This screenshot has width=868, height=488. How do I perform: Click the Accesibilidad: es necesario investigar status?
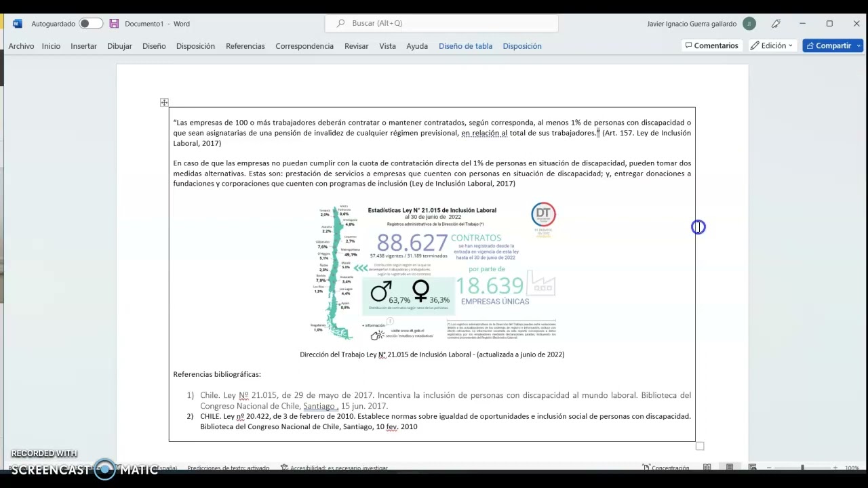coord(334,468)
